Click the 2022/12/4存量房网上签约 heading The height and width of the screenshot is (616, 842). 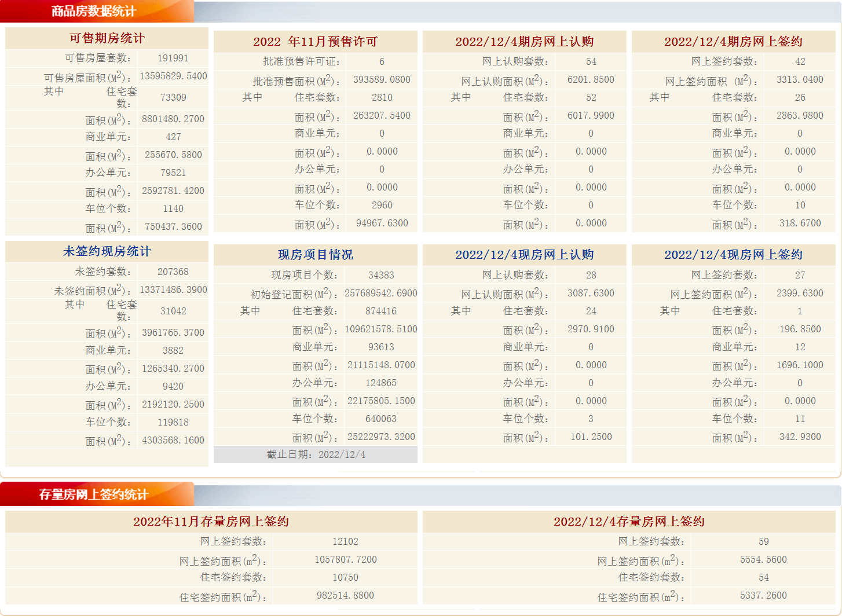pyautogui.click(x=629, y=522)
